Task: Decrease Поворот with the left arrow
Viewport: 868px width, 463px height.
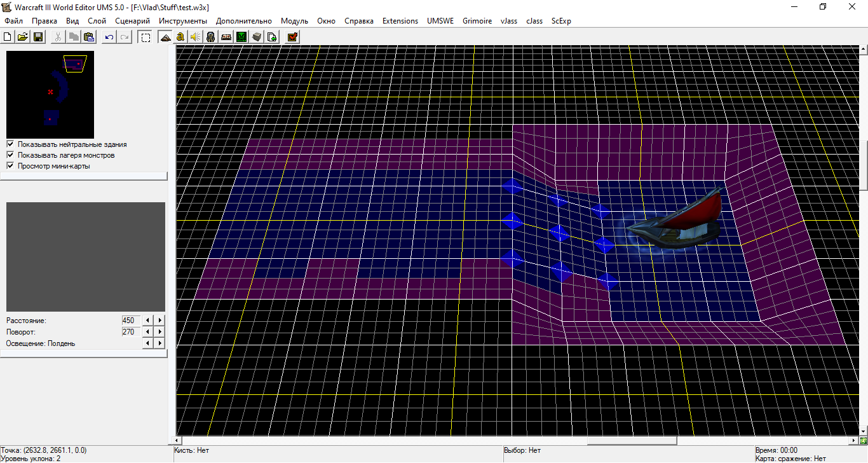Action: click(148, 332)
